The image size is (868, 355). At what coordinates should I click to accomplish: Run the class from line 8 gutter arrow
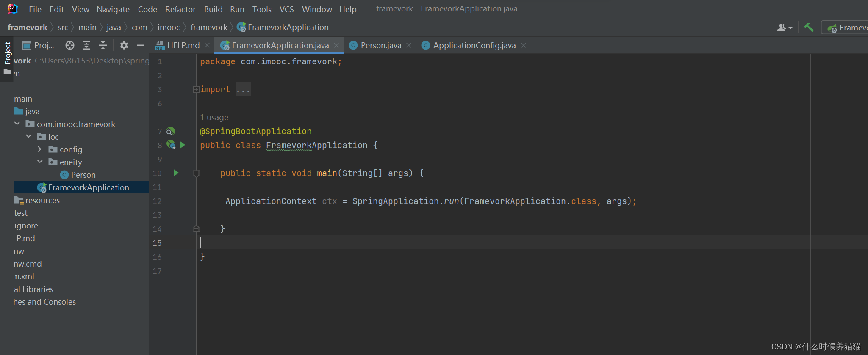(183, 145)
